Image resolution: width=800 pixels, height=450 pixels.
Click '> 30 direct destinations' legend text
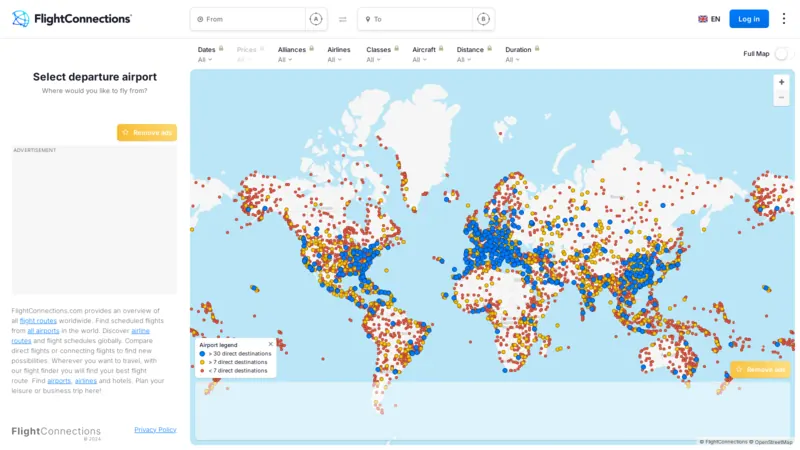tap(240, 354)
